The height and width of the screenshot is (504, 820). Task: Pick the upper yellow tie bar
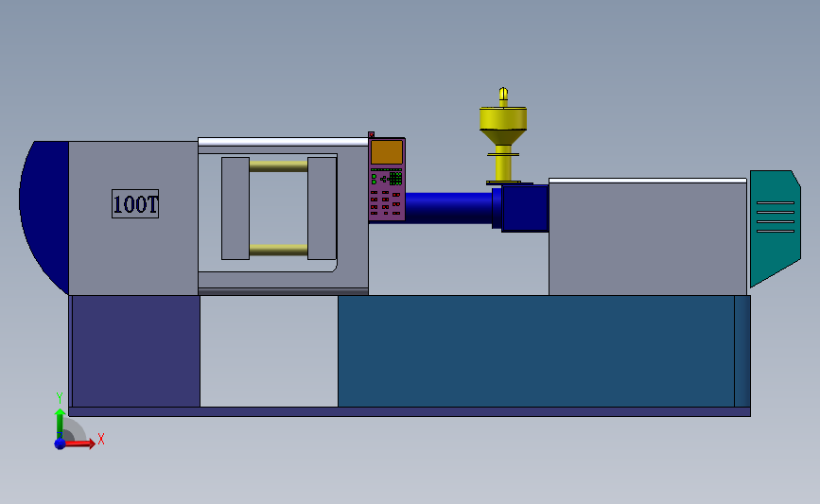(x=278, y=166)
